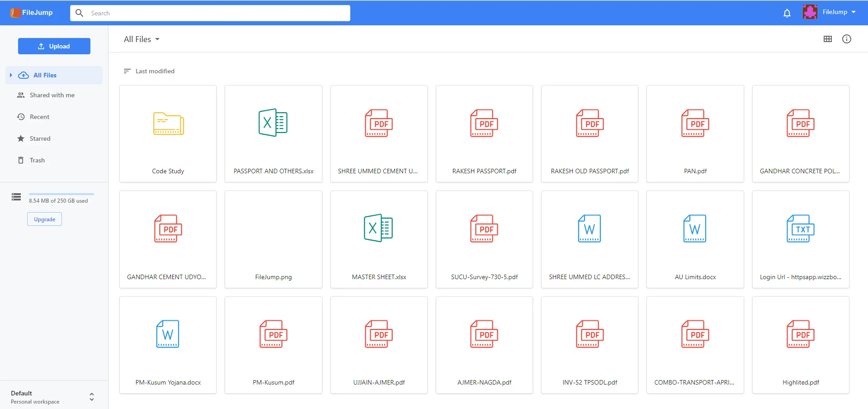868x409 pixels.
Task: Click the FileJump logo
Action: click(x=31, y=12)
